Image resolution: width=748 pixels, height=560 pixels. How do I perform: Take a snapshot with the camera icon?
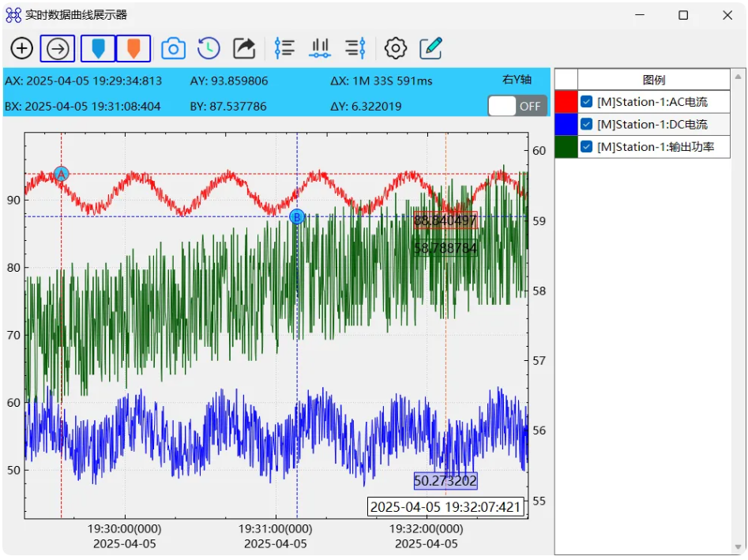173,49
